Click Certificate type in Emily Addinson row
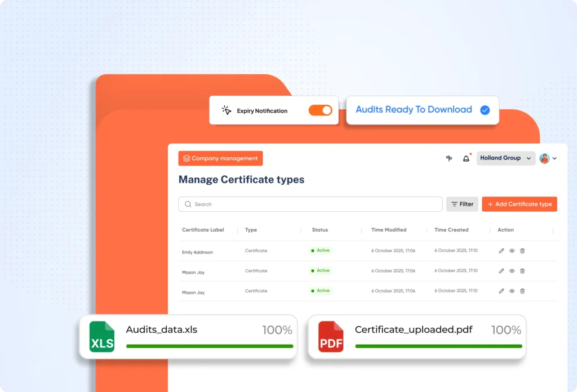Viewport: 577px width, 392px height. [256, 251]
